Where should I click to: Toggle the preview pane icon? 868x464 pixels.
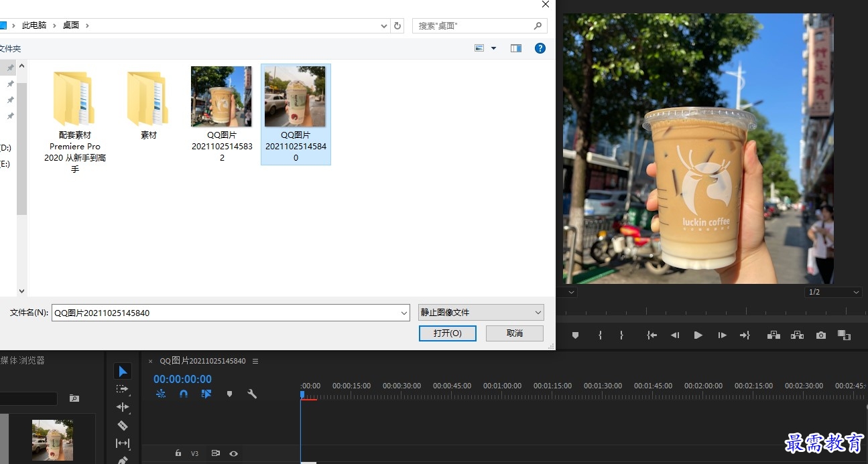[x=515, y=48]
